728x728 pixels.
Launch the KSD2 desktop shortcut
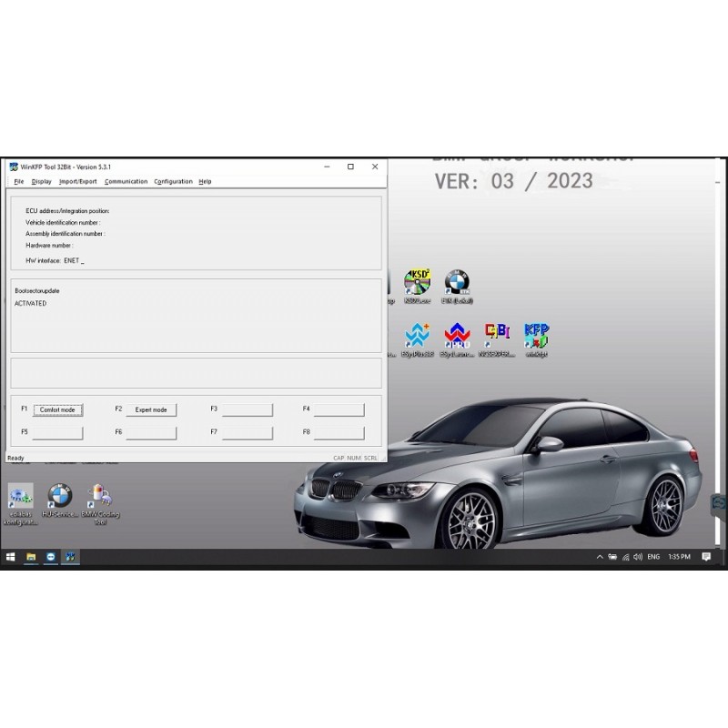point(417,280)
